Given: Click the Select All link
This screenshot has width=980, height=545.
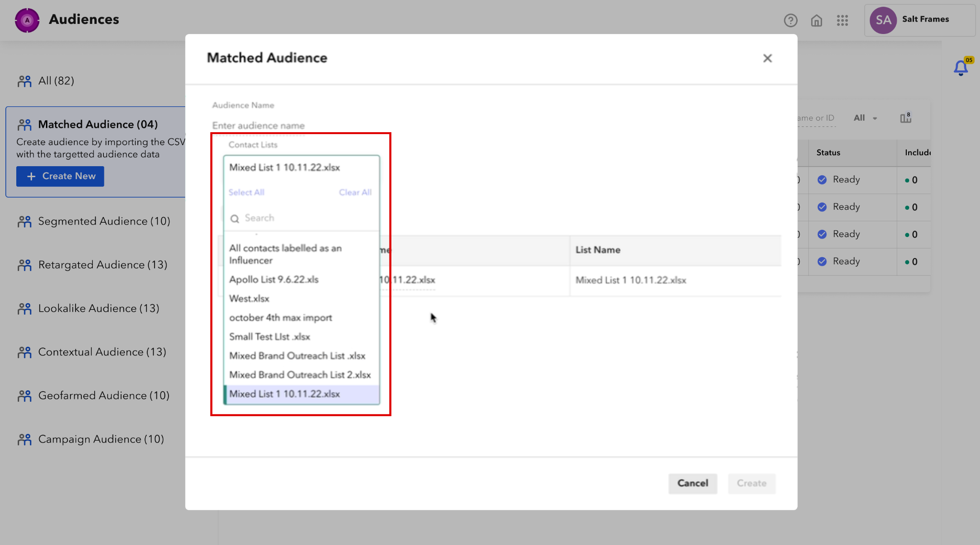Looking at the screenshot, I should point(246,193).
